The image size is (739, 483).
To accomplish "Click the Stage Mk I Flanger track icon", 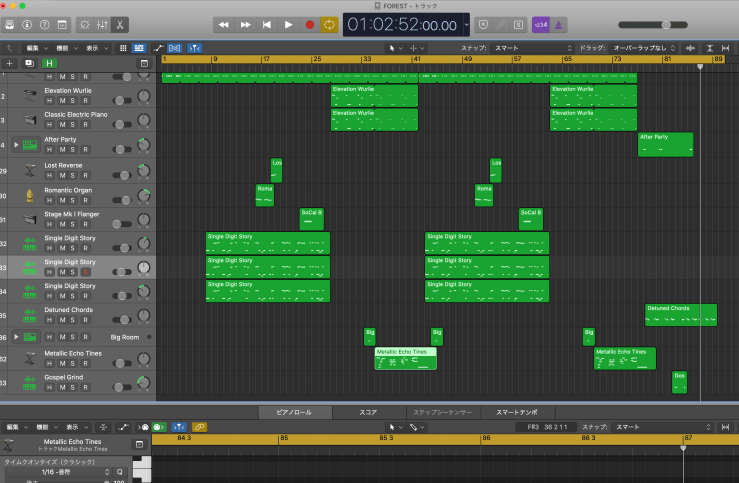I will 30,219.
